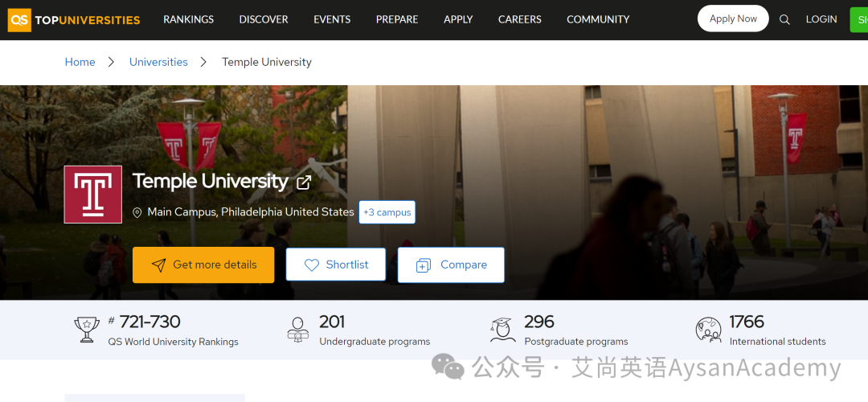868x402 pixels.
Task: Click the Apply Now button
Action: [733, 18]
